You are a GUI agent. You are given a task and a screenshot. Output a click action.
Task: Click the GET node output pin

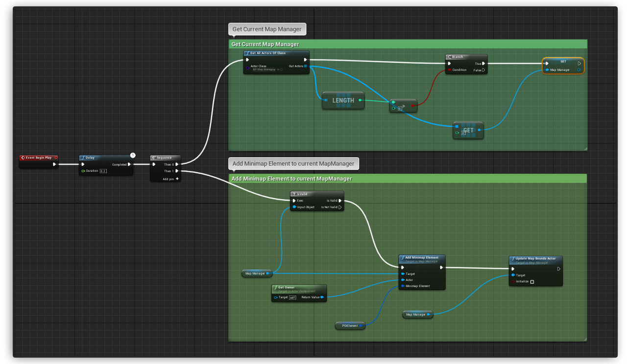(479, 130)
